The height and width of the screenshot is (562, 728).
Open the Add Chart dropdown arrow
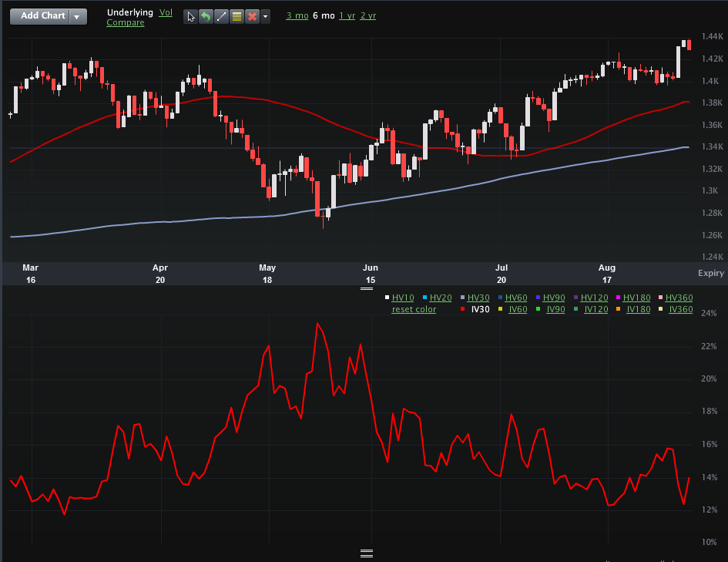pyautogui.click(x=78, y=17)
